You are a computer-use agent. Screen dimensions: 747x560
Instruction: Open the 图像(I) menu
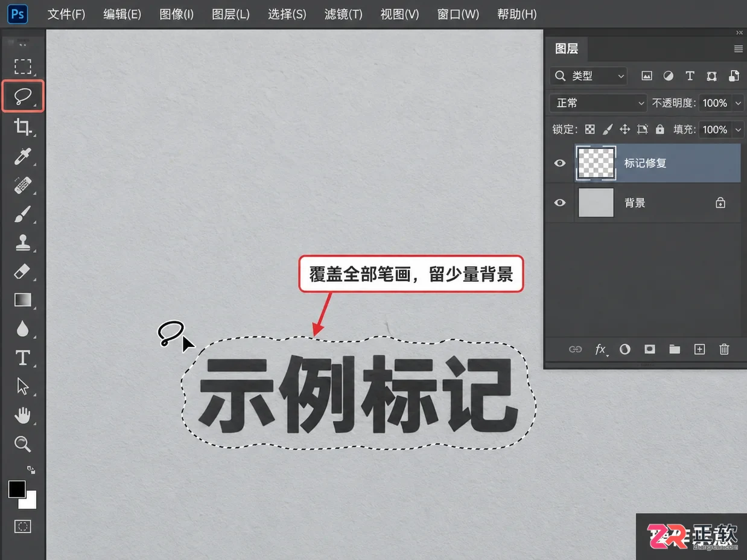[x=177, y=14]
